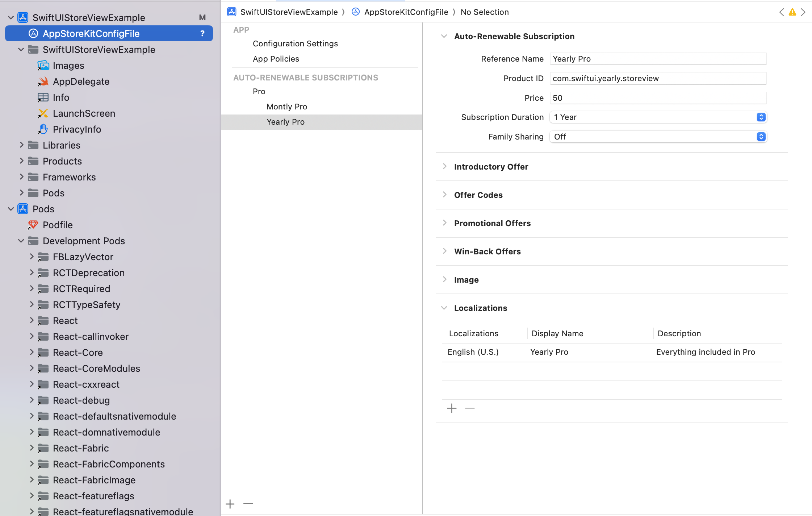Click 'Everything included in Pro' description cell
The height and width of the screenshot is (516, 812).
pyautogui.click(x=706, y=352)
